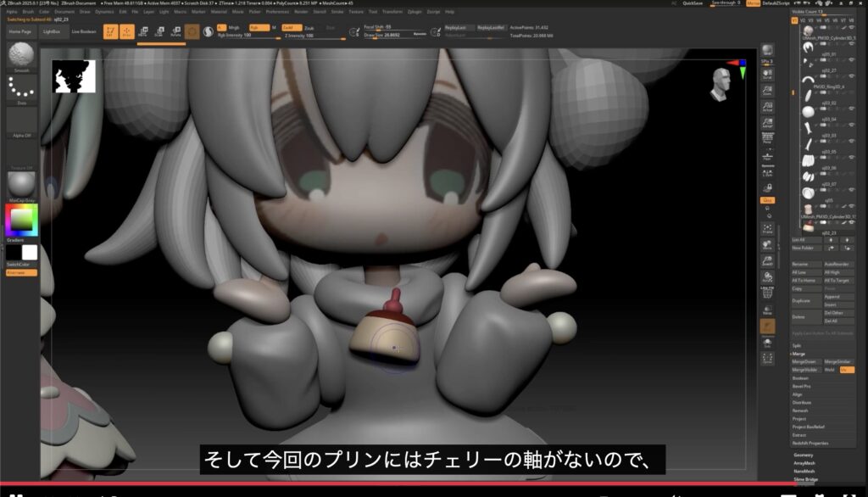Select the Move transform tool in top shelf
868x497 pixels.
143,31
